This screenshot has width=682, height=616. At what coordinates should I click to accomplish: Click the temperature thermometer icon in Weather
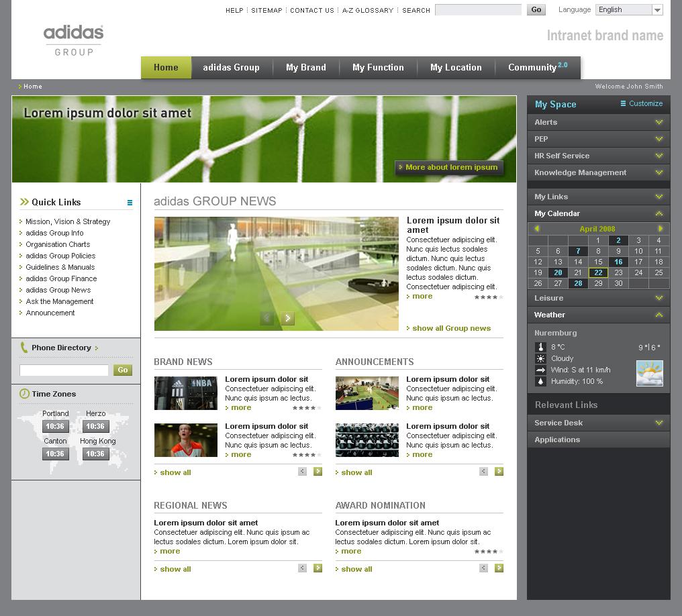540,347
